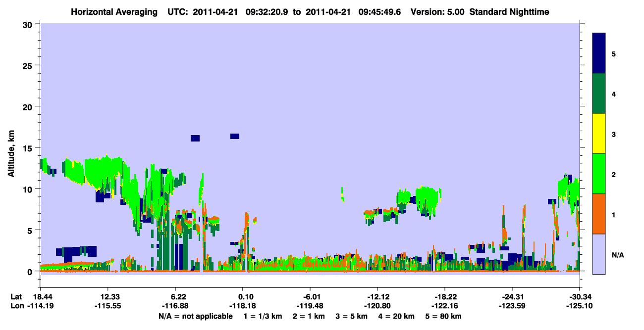644x330 pixels.
Task: Click 'Version: 5.00' in the title
Action: [x=437, y=12]
